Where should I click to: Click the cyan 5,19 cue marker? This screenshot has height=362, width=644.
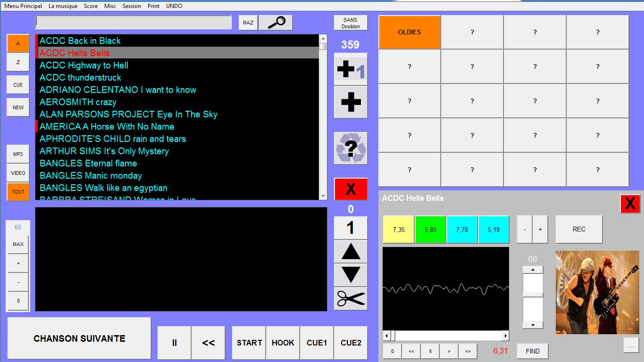(x=493, y=230)
